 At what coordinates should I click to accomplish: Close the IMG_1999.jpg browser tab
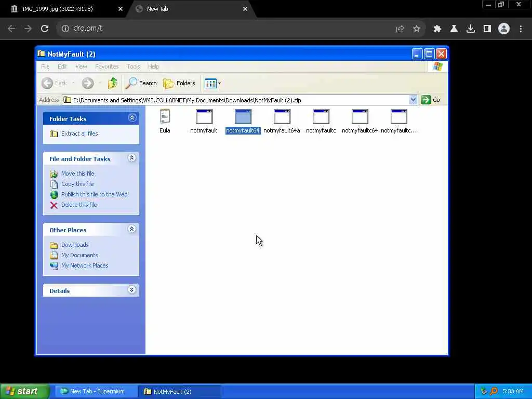tap(120, 9)
